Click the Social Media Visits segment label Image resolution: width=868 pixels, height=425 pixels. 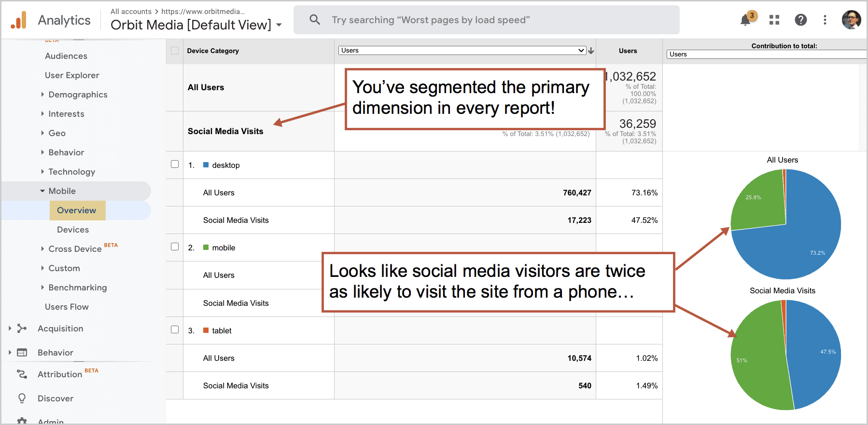(x=225, y=131)
